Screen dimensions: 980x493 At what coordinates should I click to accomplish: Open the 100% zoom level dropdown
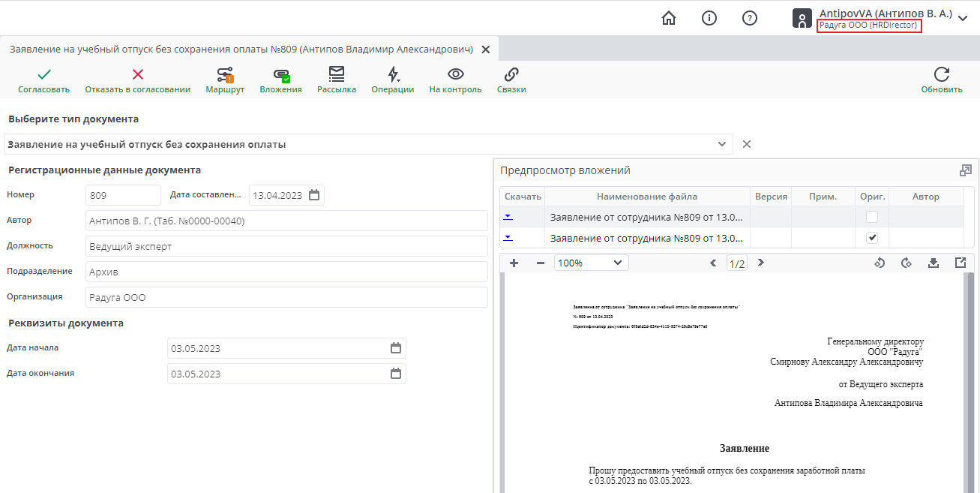pos(592,263)
